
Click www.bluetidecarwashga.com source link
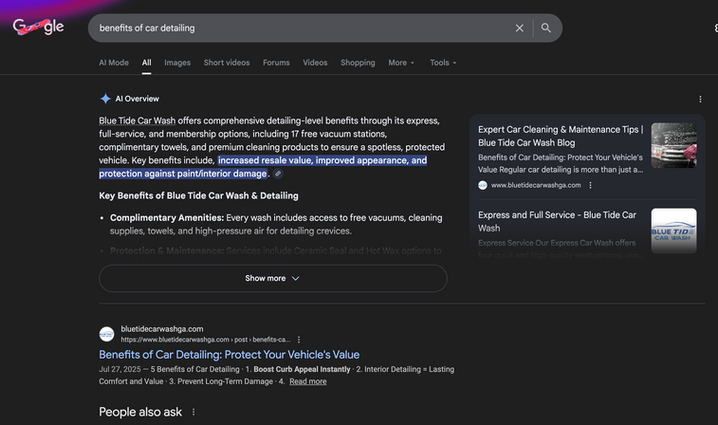pyautogui.click(x=536, y=185)
